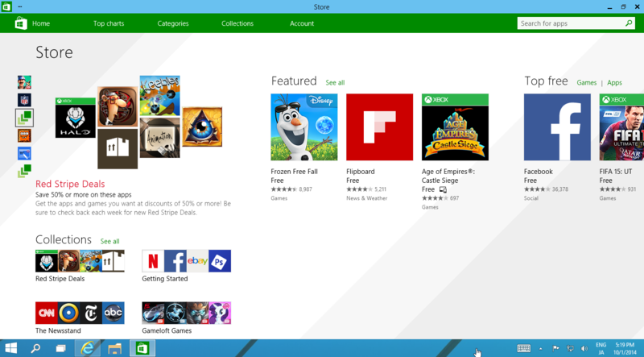Open the volume tray icon
The width and height of the screenshot is (644, 357).
pyautogui.click(x=584, y=348)
